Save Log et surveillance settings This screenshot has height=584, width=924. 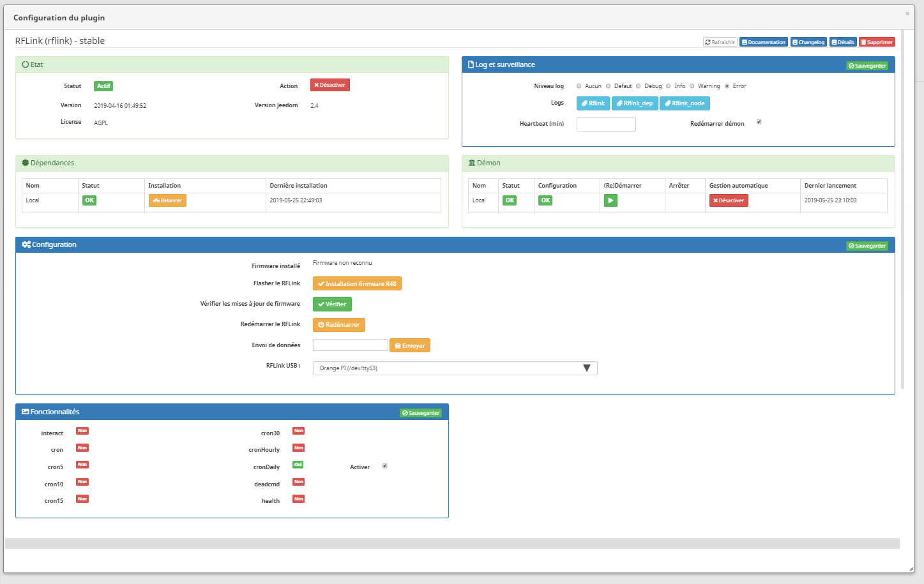(x=867, y=66)
